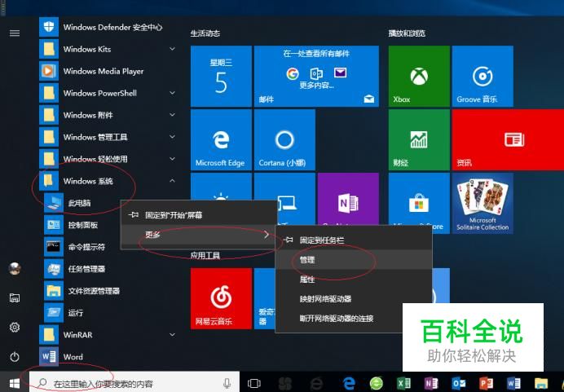
Task: Choose 管理 in the submenu
Action: 354,260
